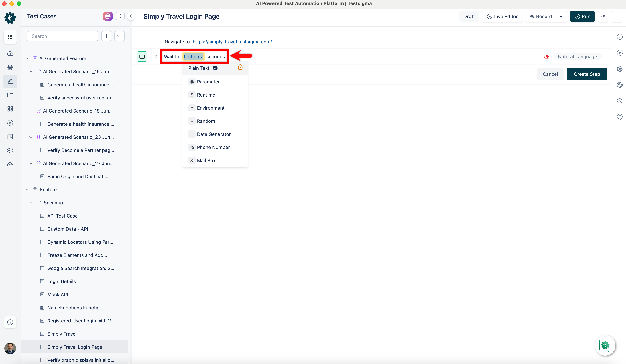The image size is (626, 364).
Task: Select the Test Cases pencil icon in sidebar
Action: click(x=10, y=81)
